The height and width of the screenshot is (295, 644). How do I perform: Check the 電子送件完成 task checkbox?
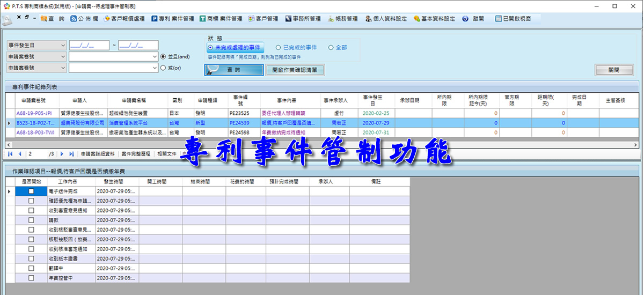click(x=31, y=191)
